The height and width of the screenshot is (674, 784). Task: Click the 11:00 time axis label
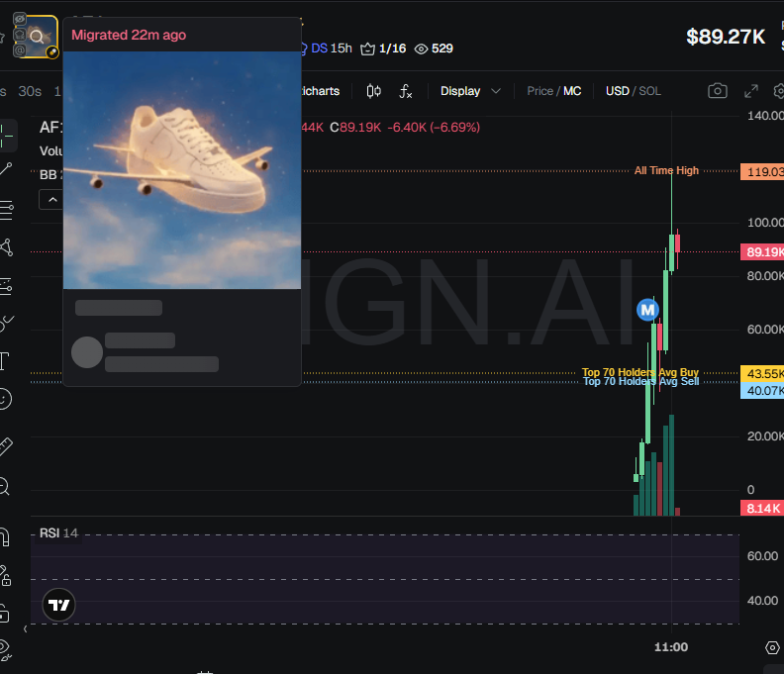coord(671,647)
